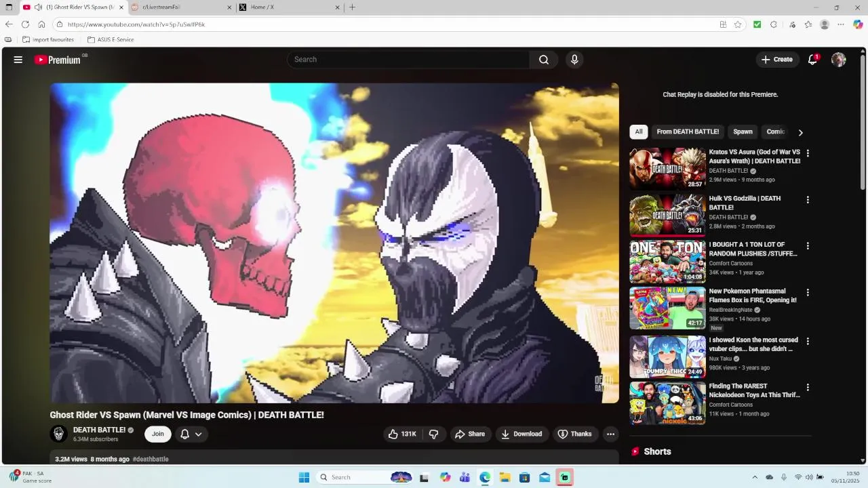Open Mail app from the taskbar
The height and width of the screenshot is (488, 868).
tap(545, 477)
